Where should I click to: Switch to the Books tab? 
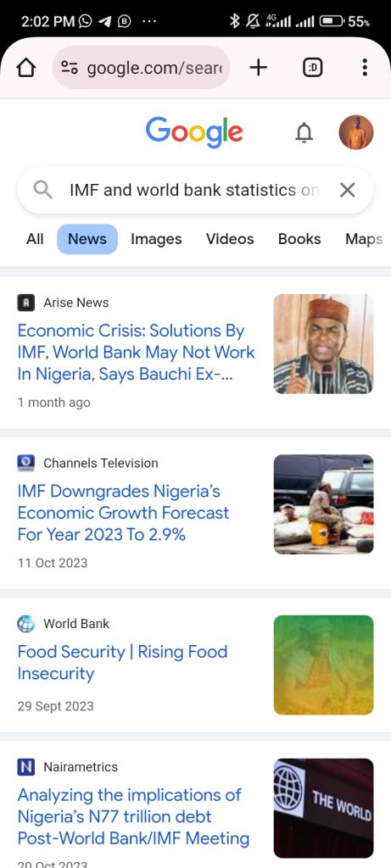[299, 239]
